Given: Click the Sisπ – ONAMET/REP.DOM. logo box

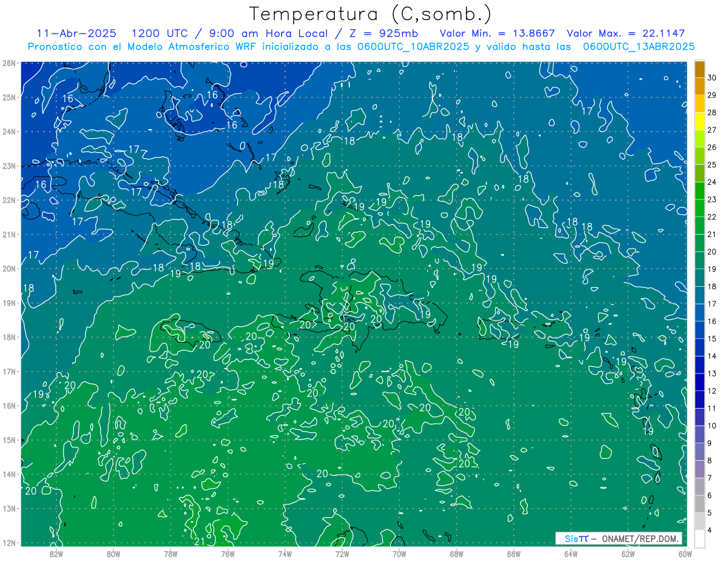Looking at the screenshot, I should (x=619, y=538).
